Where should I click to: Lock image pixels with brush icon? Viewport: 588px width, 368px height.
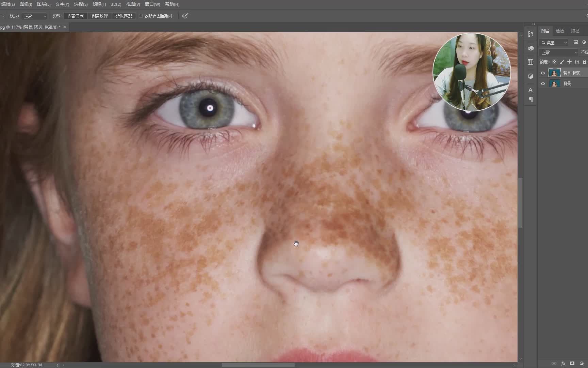click(x=562, y=62)
